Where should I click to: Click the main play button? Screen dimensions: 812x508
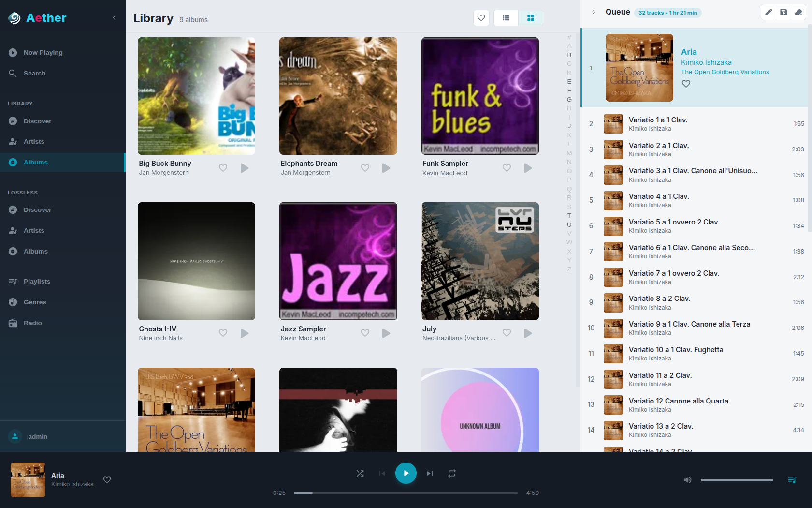tap(406, 473)
